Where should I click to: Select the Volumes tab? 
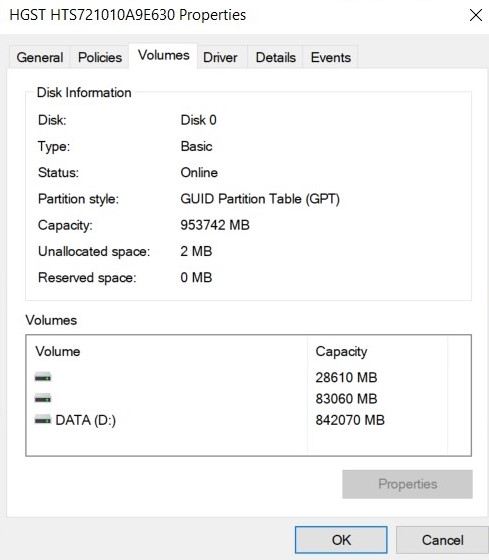tap(163, 55)
